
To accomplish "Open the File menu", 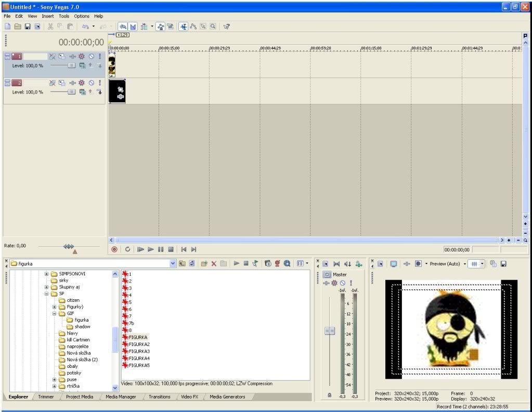I will pos(7,16).
